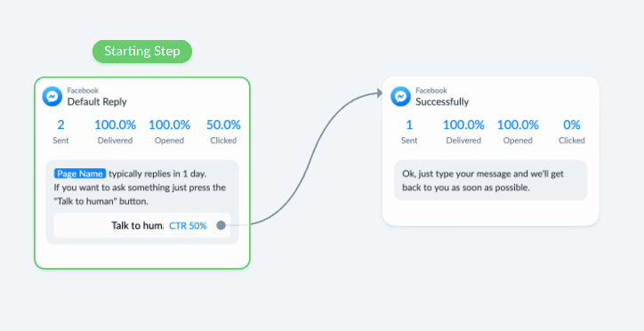Click 0% Clicked statistic on Successfully card
This screenshot has height=331, width=644.
[x=572, y=132]
